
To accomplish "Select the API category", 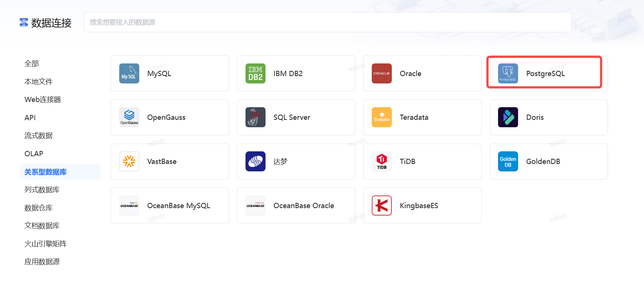I will [30, 118].
